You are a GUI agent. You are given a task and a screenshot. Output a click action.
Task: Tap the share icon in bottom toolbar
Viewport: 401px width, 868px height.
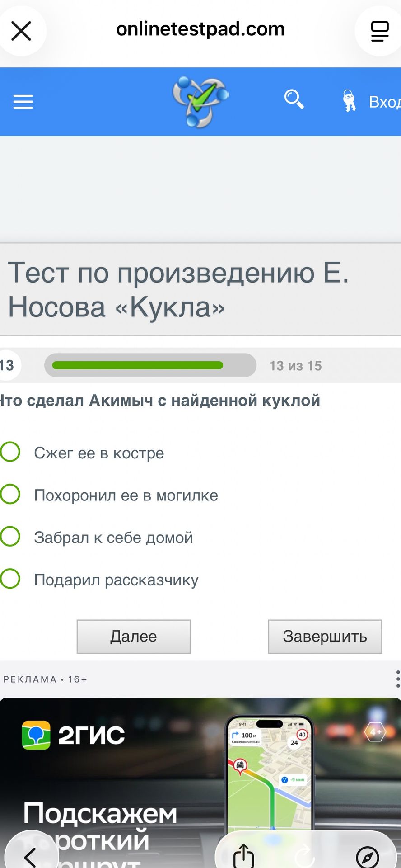(x=243, y=855)
